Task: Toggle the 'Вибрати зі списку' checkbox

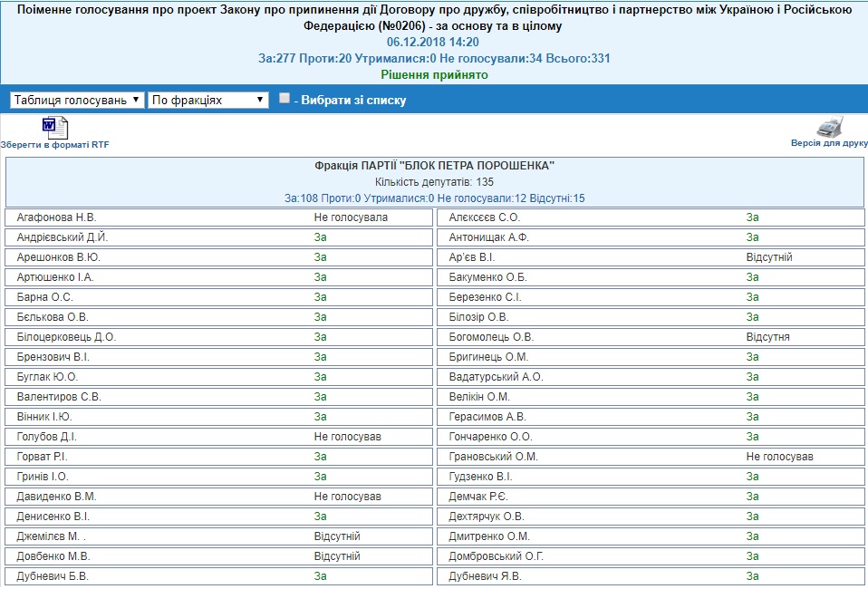Action: pos(285,99)
